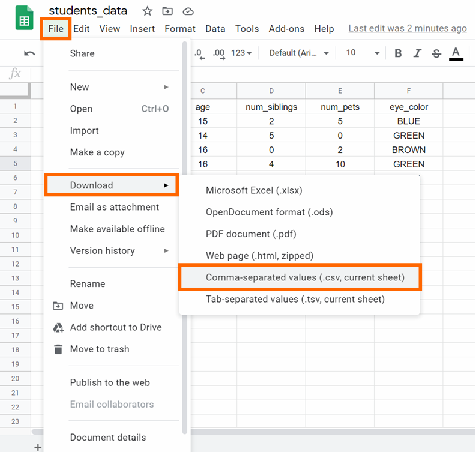Click the students_data document title
The width and height of the screenshot is (476, 452).
[88, 11]
